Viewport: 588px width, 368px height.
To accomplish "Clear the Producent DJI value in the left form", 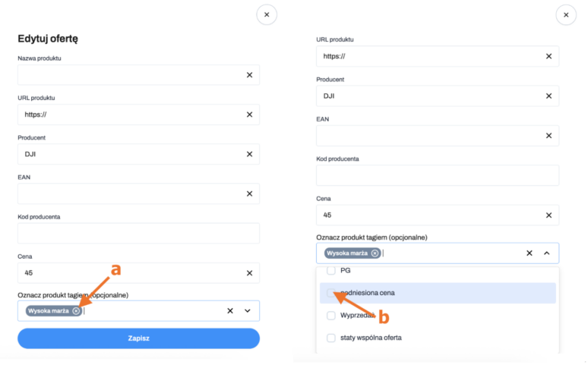I will point(249,154).
